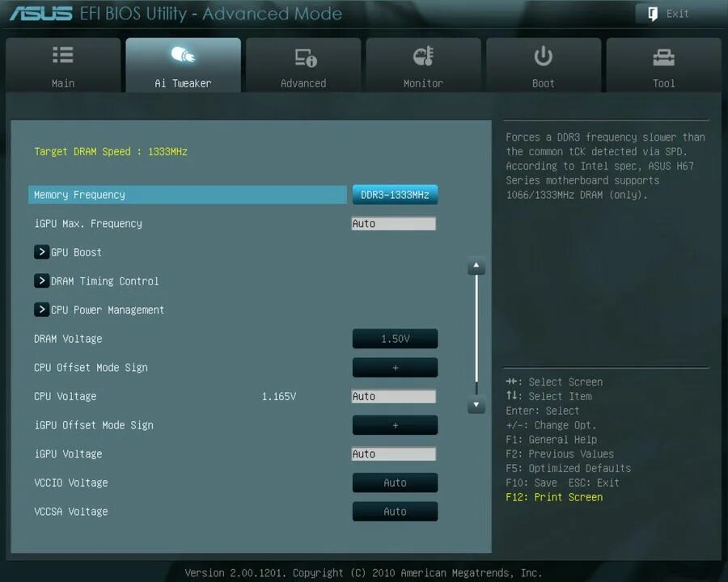This screenshot has width=728, height=582.
Task: Click the Boot tab power icon
Action: pos(543,56)
